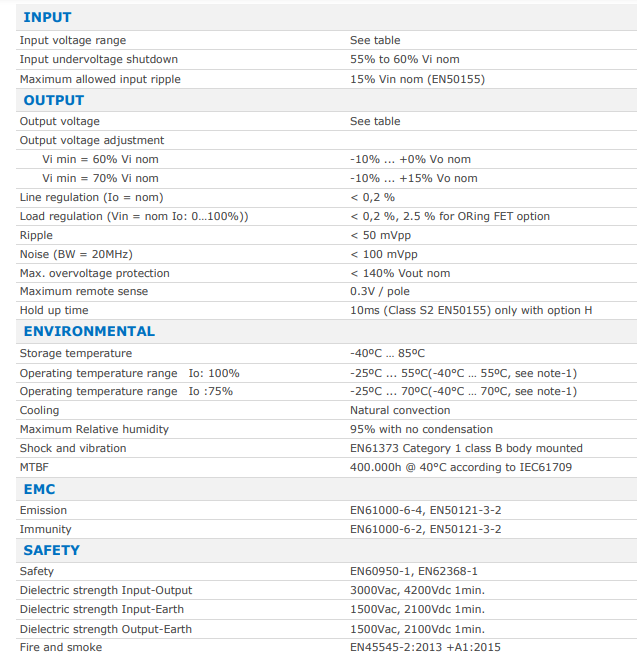Click the 'Input voltage range' row label
Screen dimensions: 637x655
tap(73, 40)
